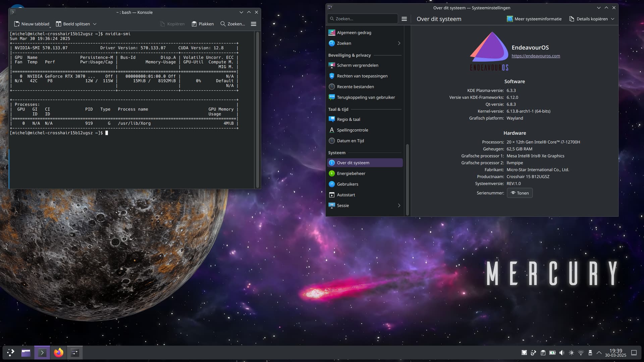The image size is (644, 362).
Task: Select Autostart in sidebar
Action: tap(365, 195)
